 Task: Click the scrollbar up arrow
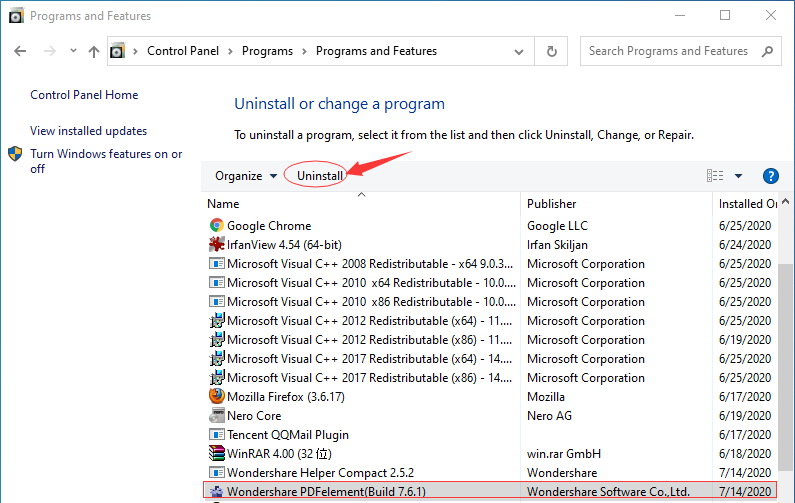click(x=786, y=202)
